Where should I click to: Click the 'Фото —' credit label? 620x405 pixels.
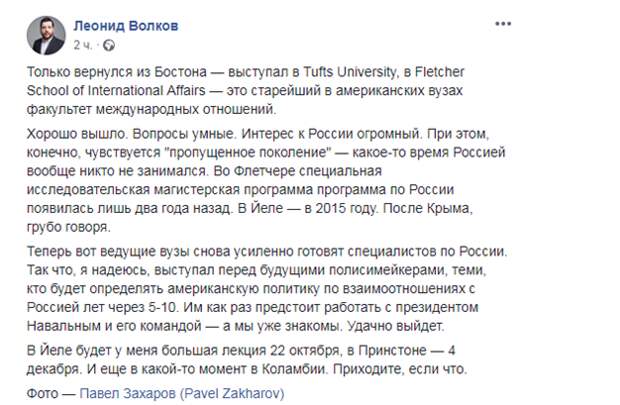point(51,393)
